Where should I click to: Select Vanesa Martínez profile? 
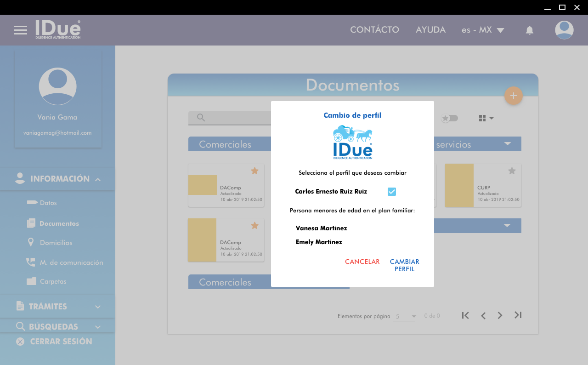tap(321, 228)
